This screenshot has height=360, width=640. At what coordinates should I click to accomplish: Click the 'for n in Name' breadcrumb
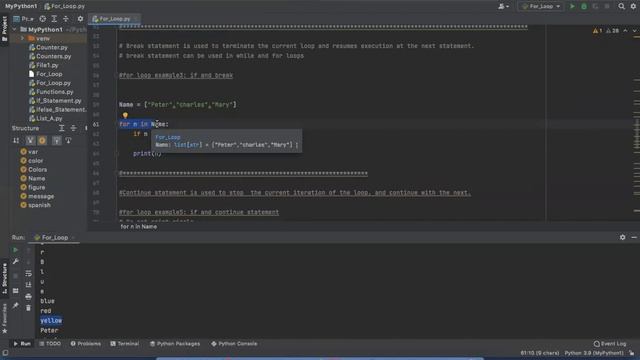tap(138, 227)
